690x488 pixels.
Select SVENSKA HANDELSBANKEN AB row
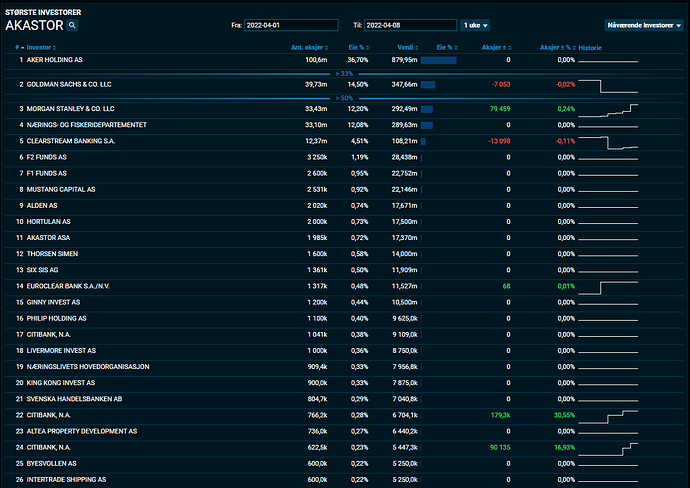tap(345, 399)
